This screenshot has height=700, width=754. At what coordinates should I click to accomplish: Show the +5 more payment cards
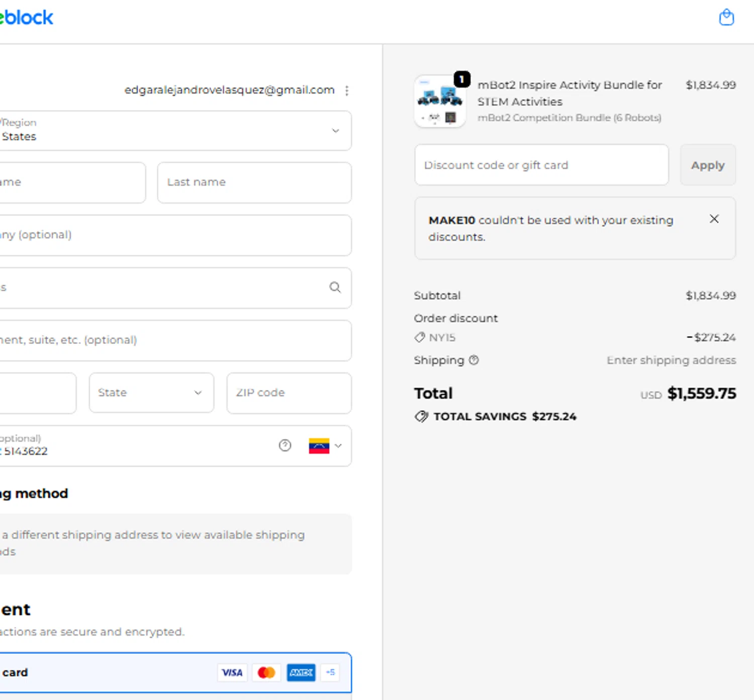click(330, 672)
